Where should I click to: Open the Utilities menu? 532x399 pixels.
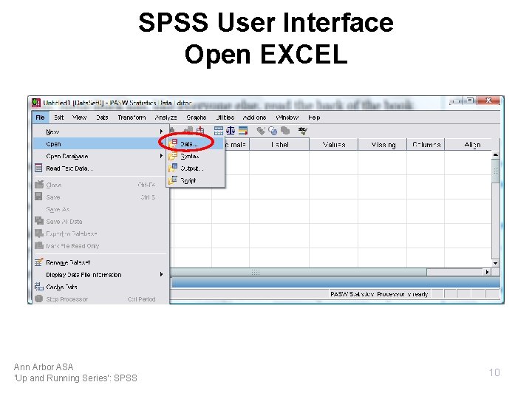pyautogui.click(x=225, y=117)
